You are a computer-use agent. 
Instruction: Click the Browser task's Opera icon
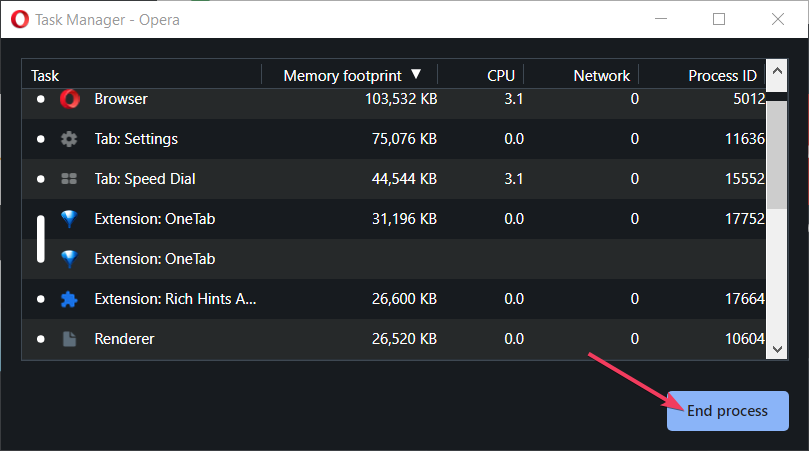point(69,99)
